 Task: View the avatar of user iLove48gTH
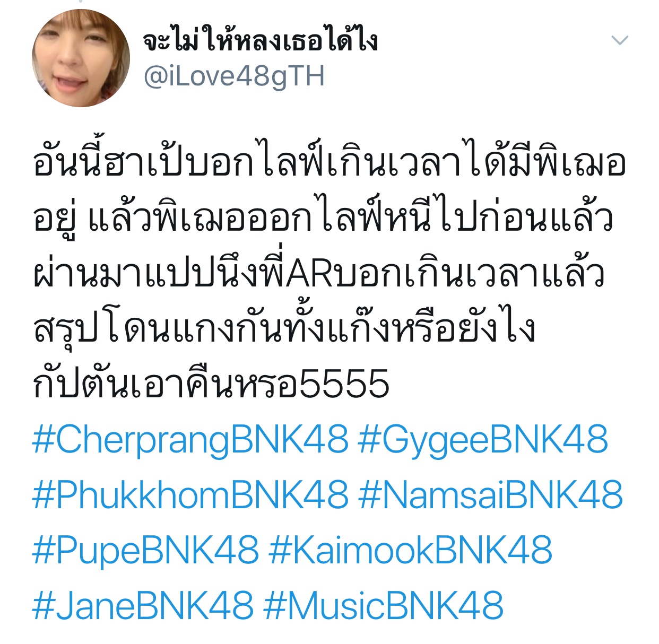(81, 58)
